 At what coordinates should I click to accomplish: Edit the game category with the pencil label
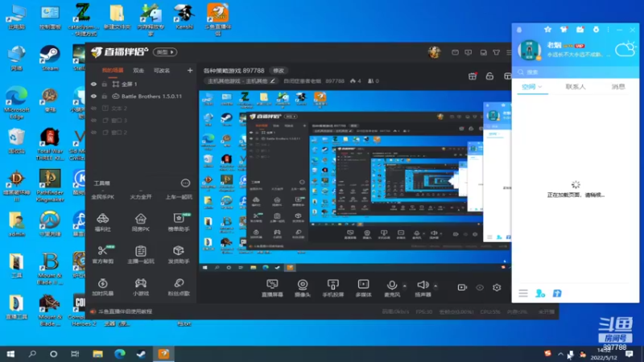coord(241,81)
